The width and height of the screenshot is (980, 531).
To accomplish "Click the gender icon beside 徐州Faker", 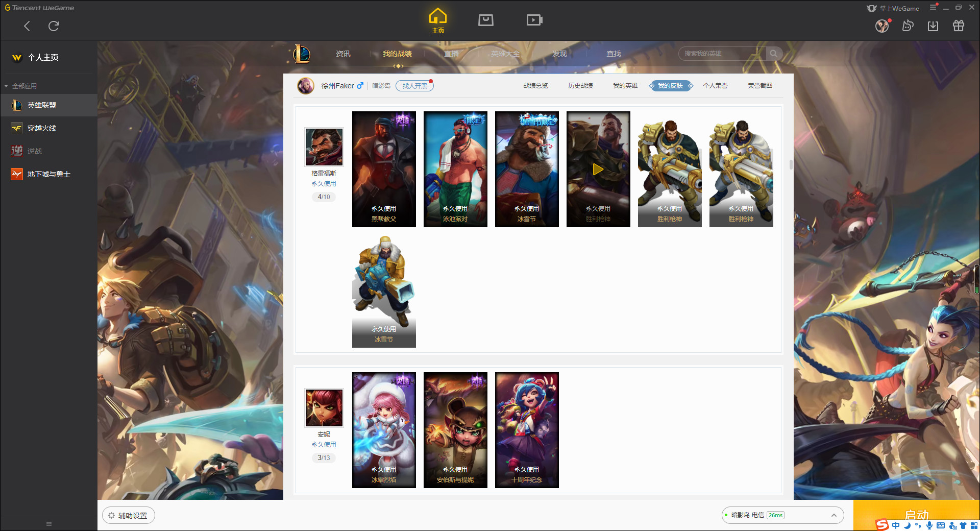I will [360, 86].
